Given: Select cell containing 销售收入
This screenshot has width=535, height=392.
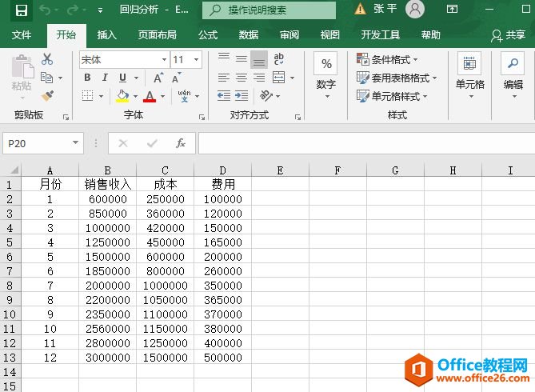Looking at the screenshot, I should click(x=107, y=184).
